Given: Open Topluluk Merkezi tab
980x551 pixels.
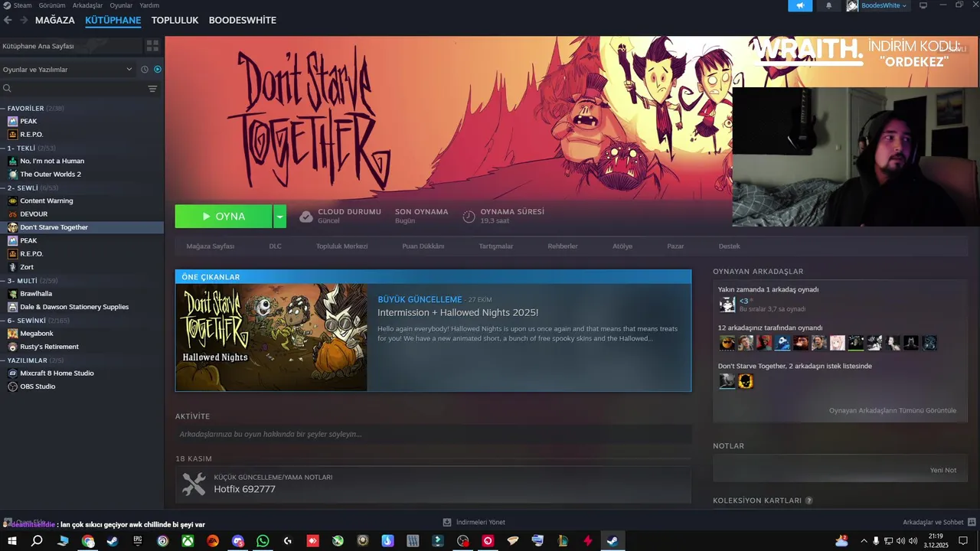Looking at the screenshot, I should (342, 246).
